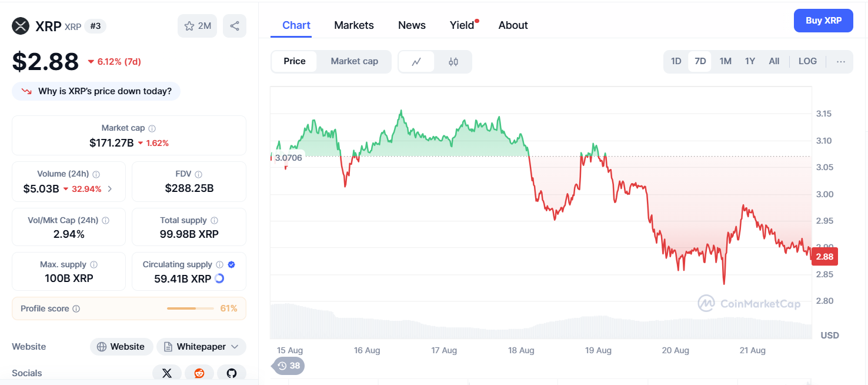Switch to the Markets tab

353,25
